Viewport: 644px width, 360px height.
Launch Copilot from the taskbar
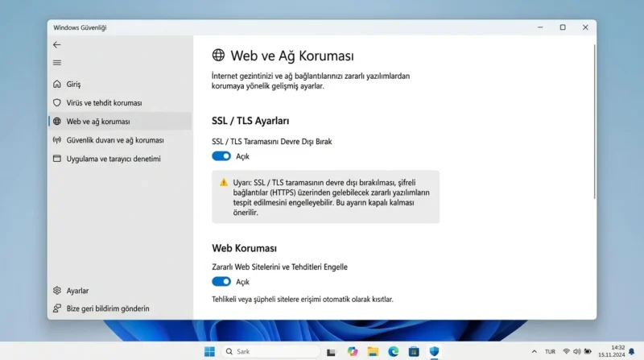point(353,351)
